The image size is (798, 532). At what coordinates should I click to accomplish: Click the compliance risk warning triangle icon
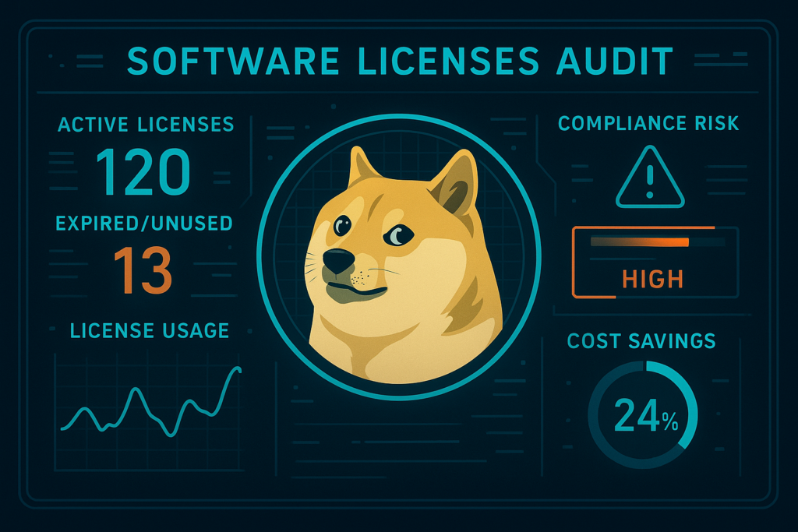coord(650,177)
